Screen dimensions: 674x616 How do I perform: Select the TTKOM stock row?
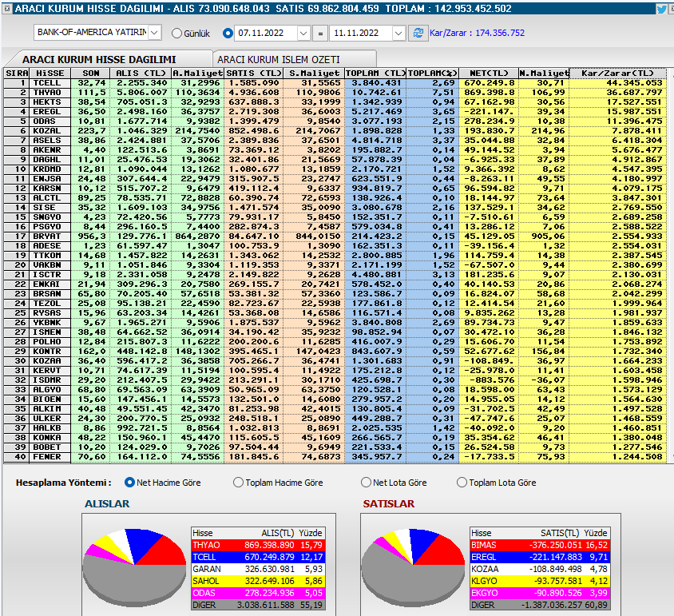[x=335, y=256]
